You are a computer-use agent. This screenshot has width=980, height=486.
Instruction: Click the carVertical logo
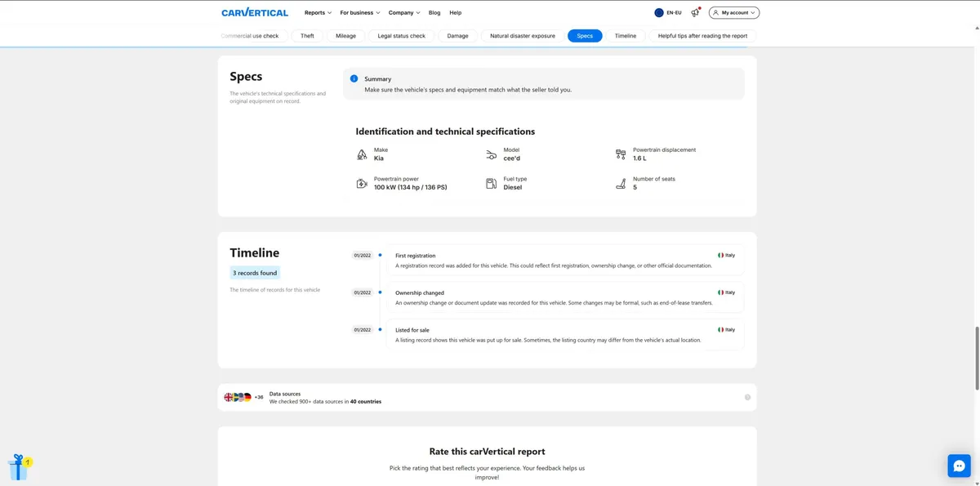[x=255, y=12]
